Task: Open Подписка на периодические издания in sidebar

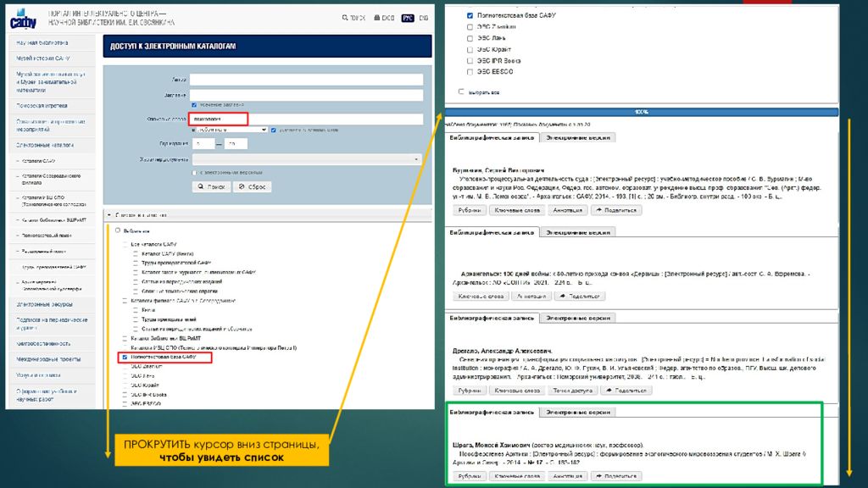Action: coord(51,324)
